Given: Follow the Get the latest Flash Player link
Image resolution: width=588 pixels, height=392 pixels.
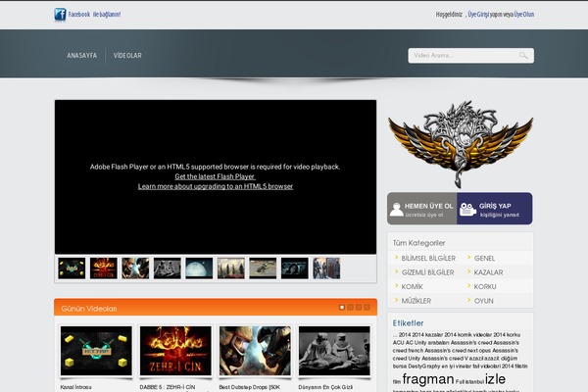Looking at the screenshot, I should pyautogui.click(x=215, y=176).
